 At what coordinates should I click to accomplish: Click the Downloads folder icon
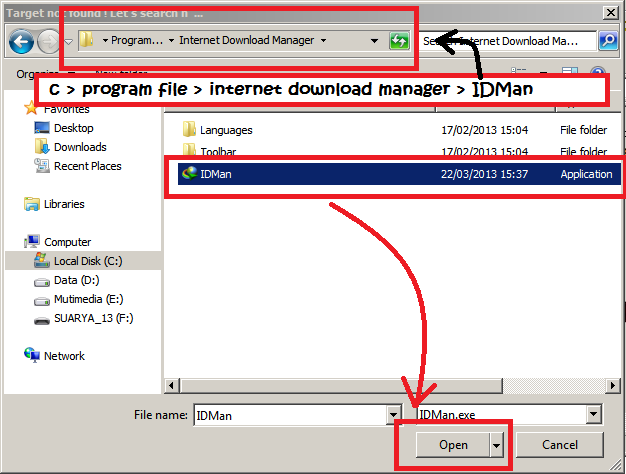point(42,147)
